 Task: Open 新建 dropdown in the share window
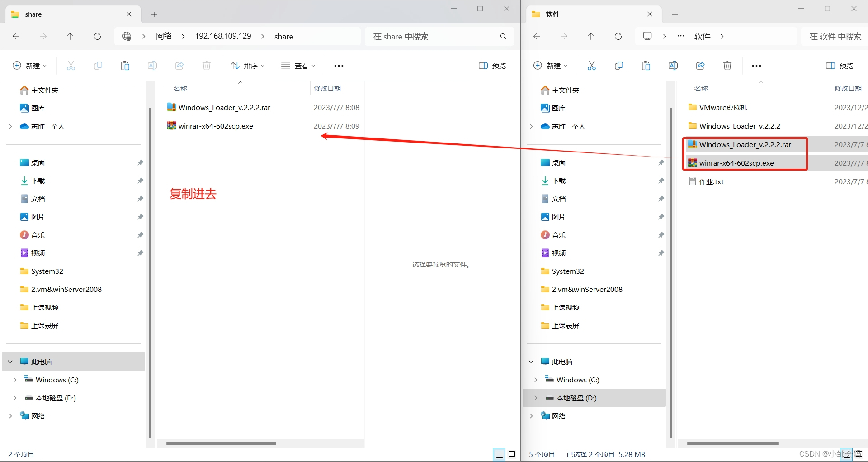tap(29, 66)
